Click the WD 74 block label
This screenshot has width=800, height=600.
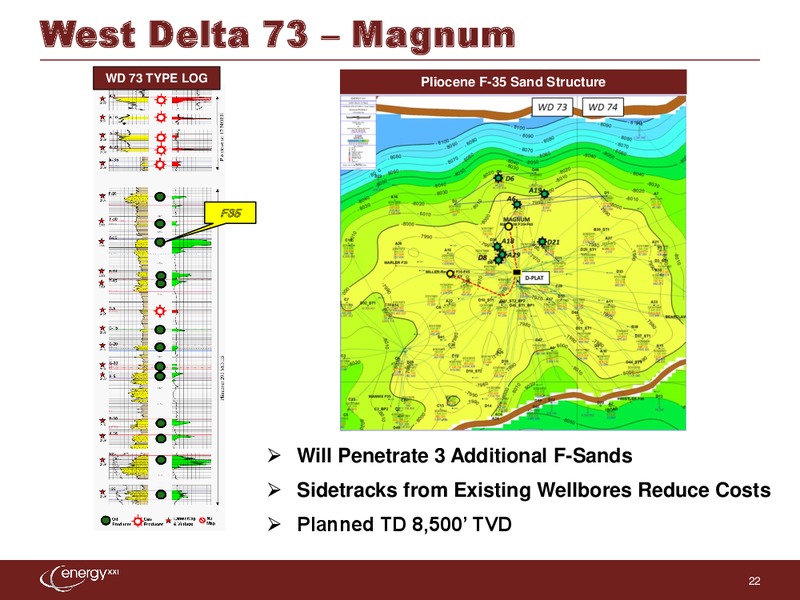tap(603, 107)
